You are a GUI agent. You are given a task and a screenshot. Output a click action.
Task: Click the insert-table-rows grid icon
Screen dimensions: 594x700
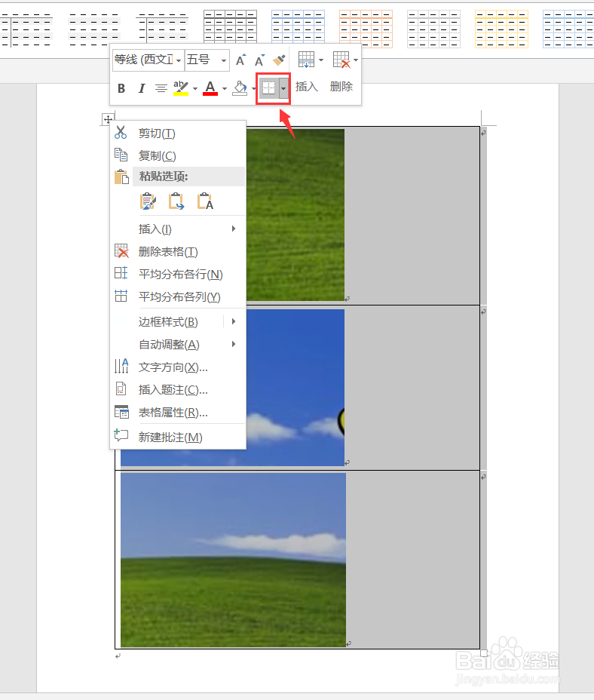(306, 60)
